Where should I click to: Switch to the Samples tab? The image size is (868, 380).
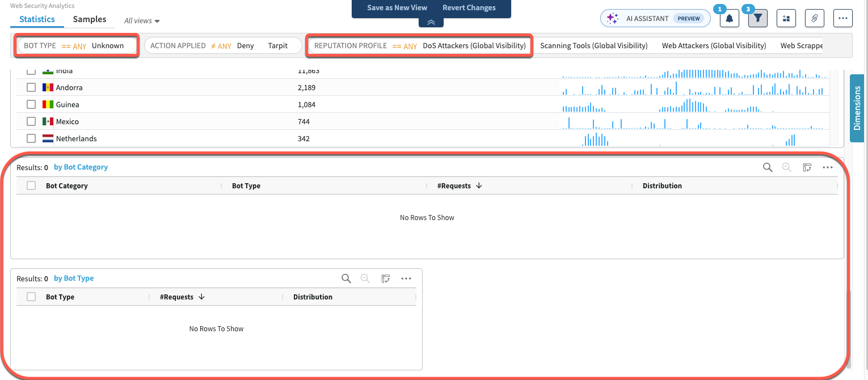click(90, 19)
